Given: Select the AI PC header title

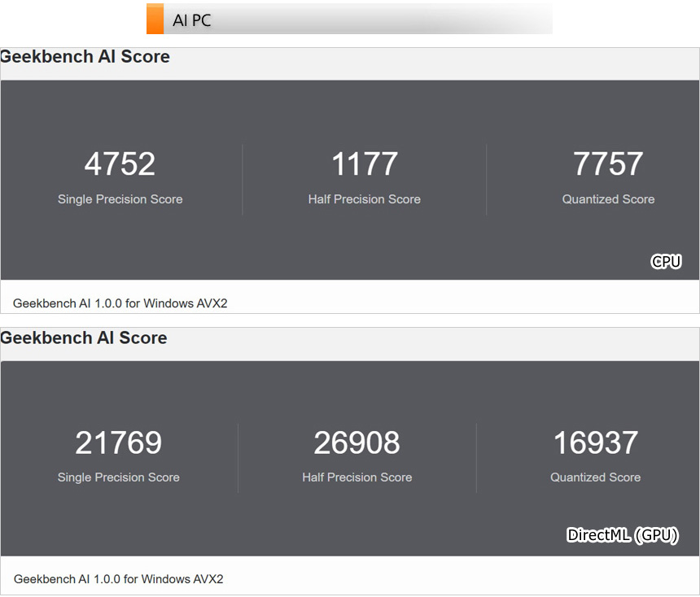Looking at the screenshot, I should pos(192,20).
